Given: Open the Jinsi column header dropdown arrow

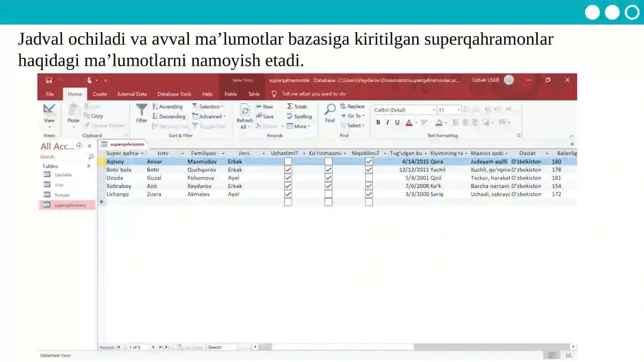Looking at the screenshot, I should (264, 153).
